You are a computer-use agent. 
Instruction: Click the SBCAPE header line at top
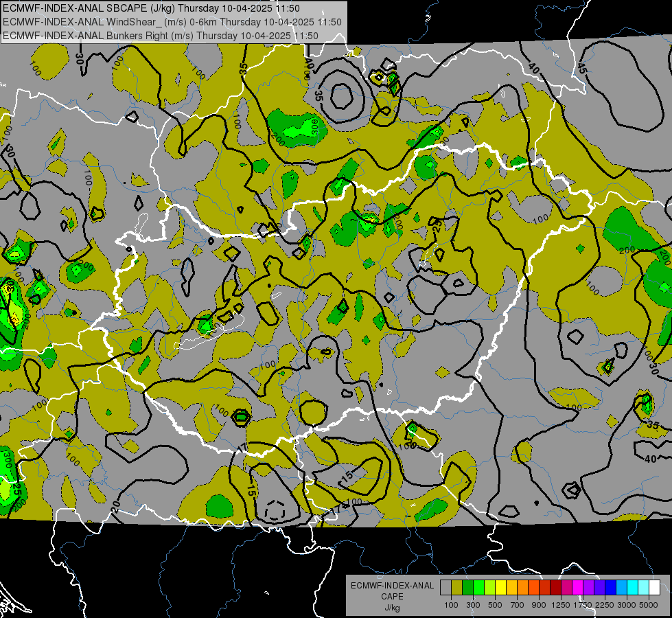151,8
